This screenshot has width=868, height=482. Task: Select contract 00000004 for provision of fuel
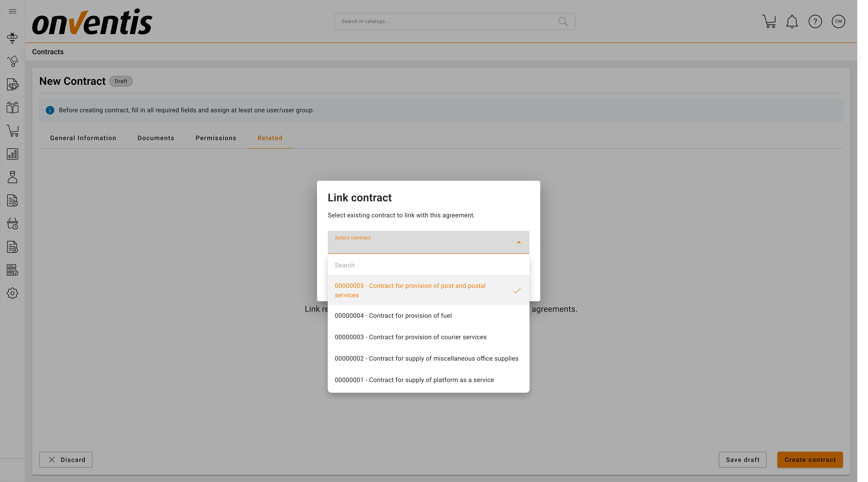[x=393, y=316]
